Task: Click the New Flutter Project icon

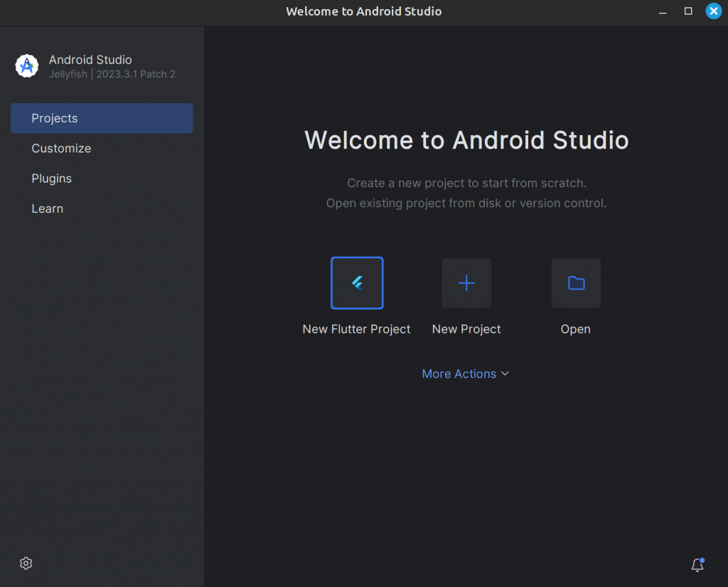Action: (357, 283)
